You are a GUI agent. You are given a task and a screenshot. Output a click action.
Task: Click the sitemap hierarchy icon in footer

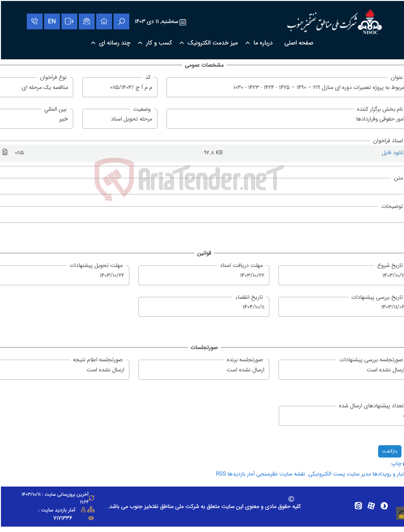pyautogui.click(x=91, y=510)
